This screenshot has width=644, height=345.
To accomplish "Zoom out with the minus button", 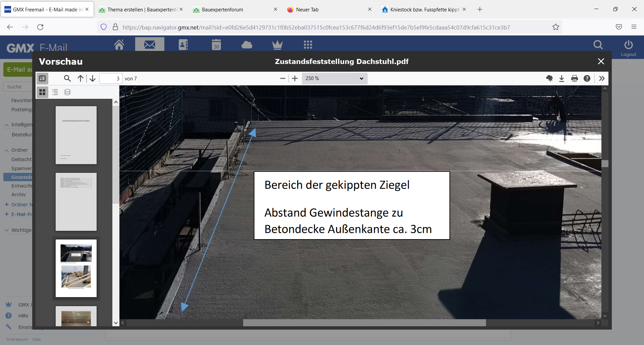I will (x=283, y=78).
